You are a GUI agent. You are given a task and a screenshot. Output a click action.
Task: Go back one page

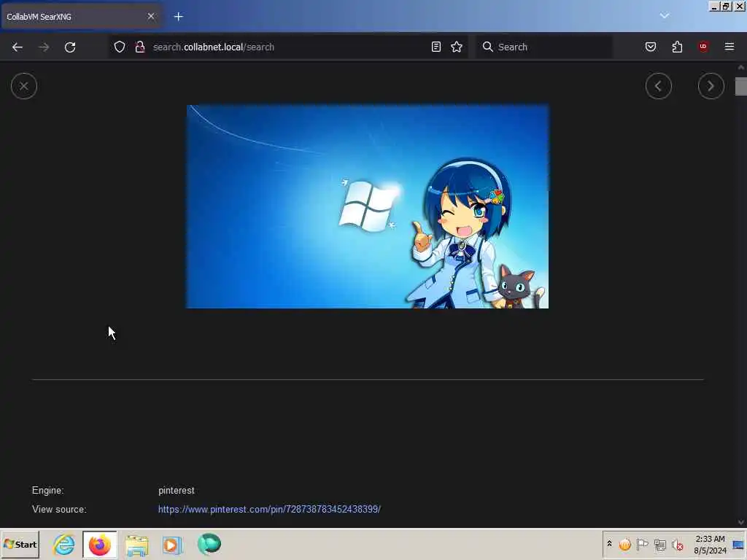pyautogui.click(x=18, y=47)
